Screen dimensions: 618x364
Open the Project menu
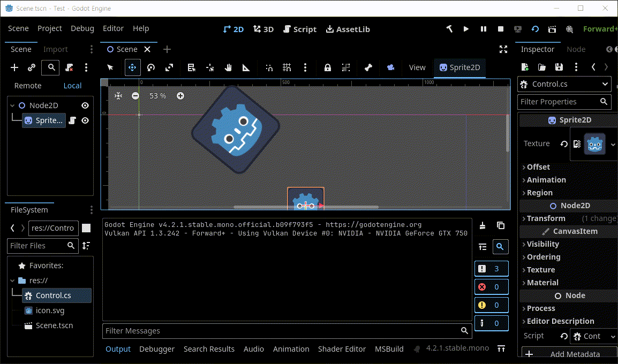click(x=50, y=28)
